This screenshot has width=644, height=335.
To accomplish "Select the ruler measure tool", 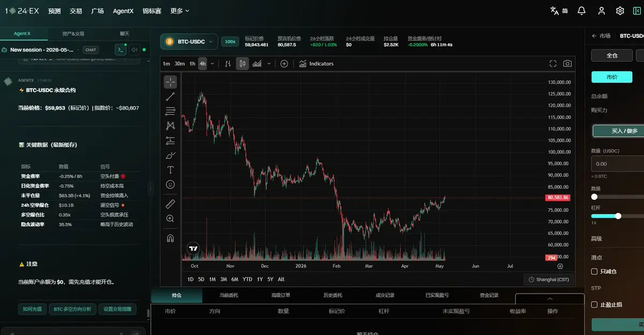I will tap(170, 204).
